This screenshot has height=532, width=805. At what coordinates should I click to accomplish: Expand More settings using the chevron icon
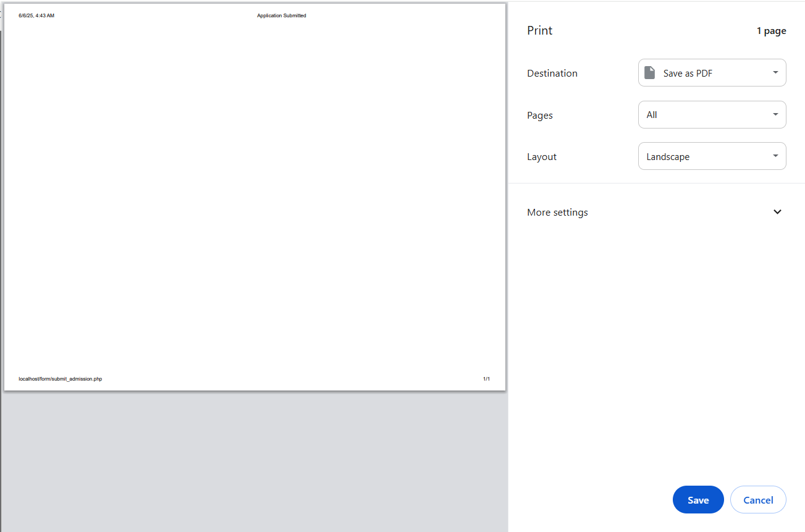(x=777, y=212)
